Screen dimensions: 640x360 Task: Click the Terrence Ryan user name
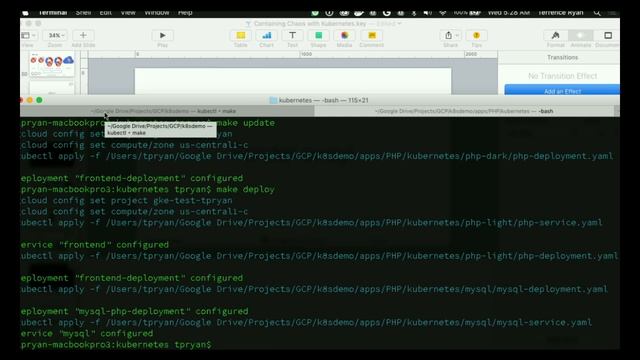[560, 13]
